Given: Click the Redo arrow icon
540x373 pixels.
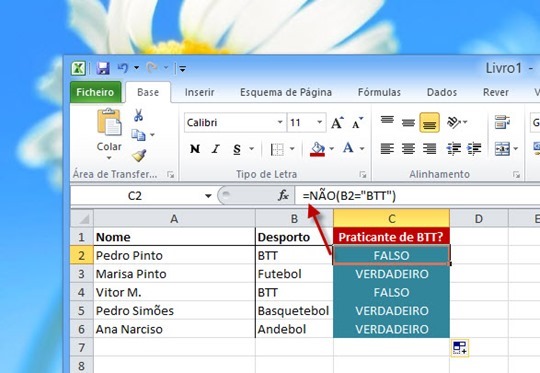Looking at the screenshot, I should pyautogui.click(x=152, y=68).
